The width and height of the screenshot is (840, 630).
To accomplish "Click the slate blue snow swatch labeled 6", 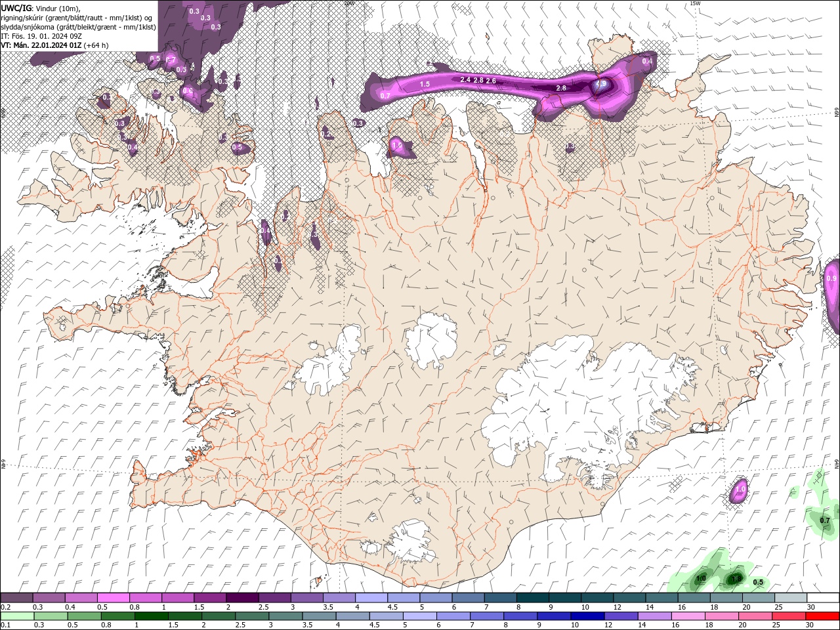I will click(468, 598).
